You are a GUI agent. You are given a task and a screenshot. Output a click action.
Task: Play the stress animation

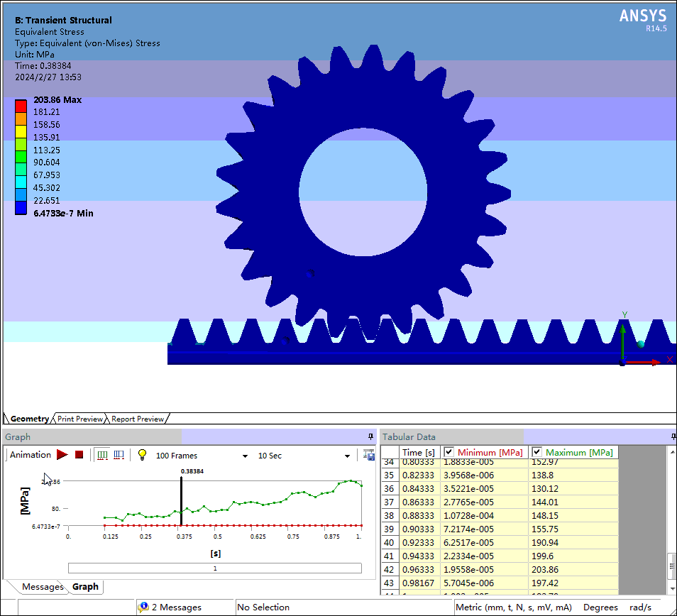coord(62,455)
